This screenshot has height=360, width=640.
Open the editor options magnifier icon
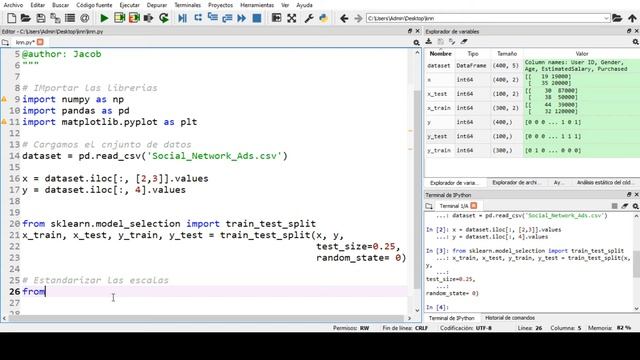pyautogui.click(x=416, y=42)
